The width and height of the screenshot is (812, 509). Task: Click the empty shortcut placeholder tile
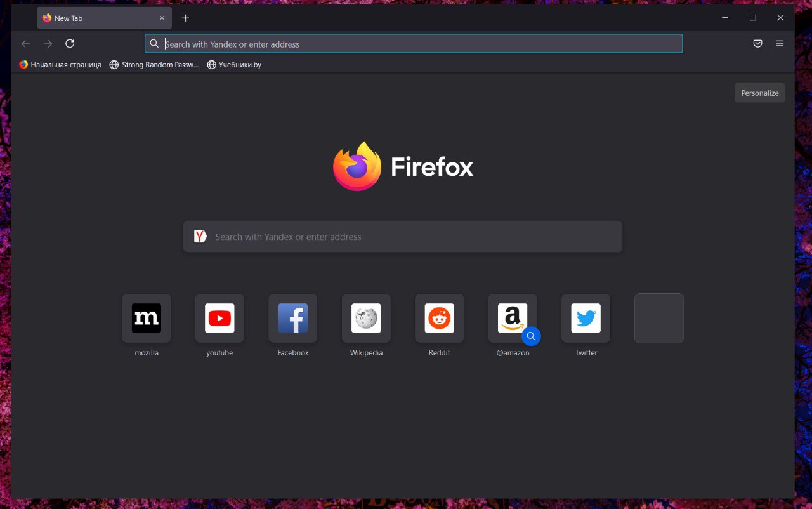pyautogui.click(x=659, y=319)
